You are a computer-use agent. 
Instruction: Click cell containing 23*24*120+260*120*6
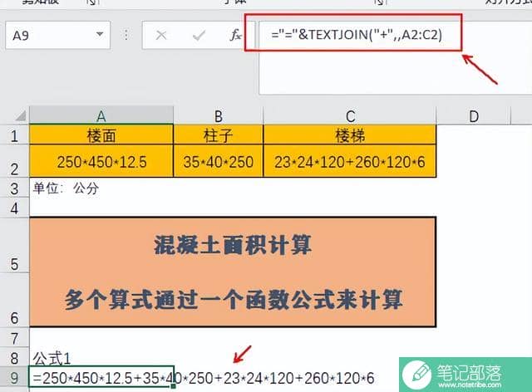click(x=350, y=161)
